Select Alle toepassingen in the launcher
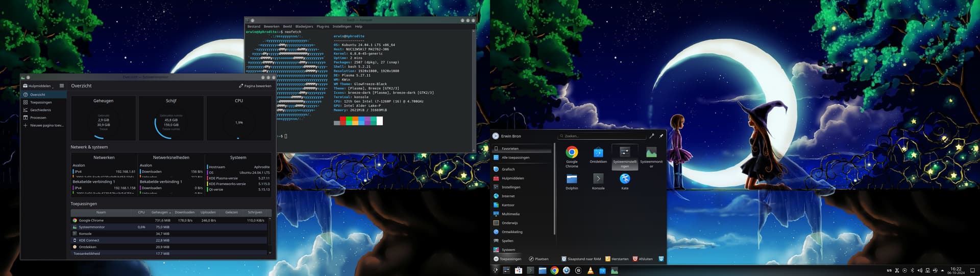 click(x=522, y=157)
